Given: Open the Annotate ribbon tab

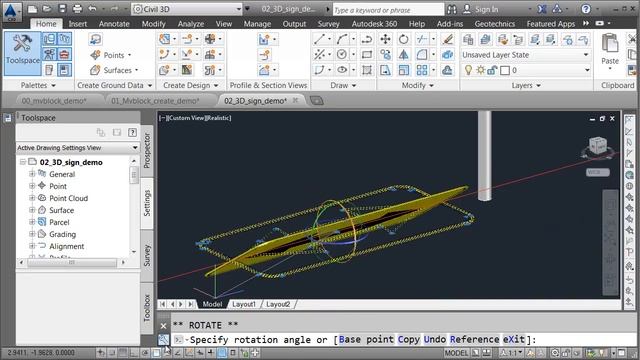Looking at the screenshot, I should [x=114, y=24].
